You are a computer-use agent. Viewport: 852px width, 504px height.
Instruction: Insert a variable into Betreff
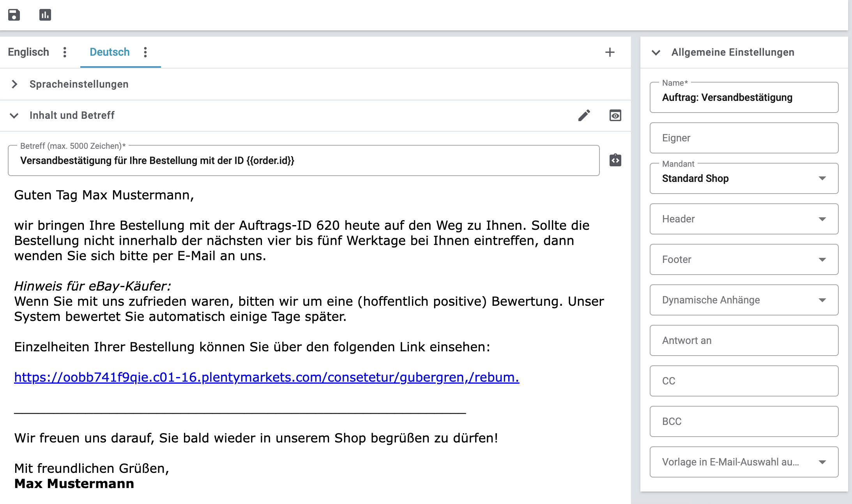(615, 160)
